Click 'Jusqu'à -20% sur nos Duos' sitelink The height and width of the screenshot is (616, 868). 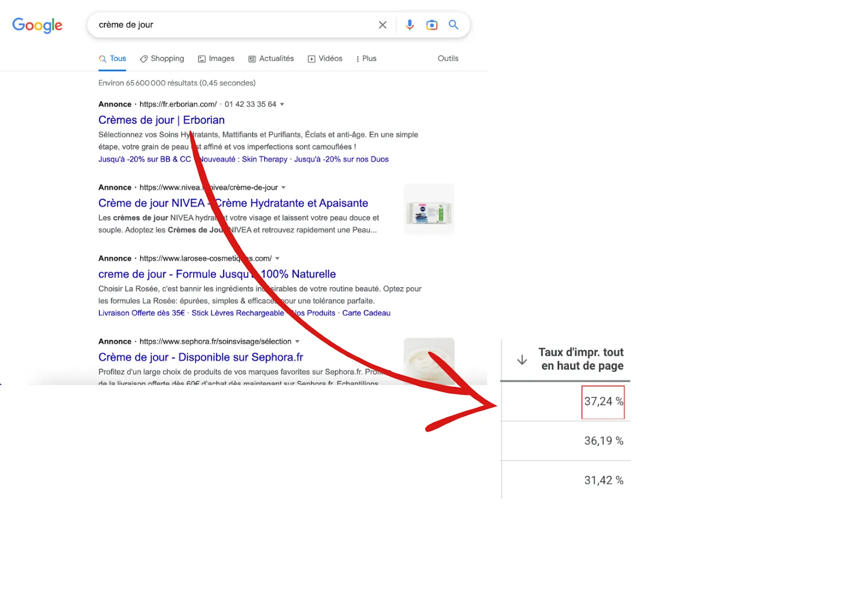[341, 159]
